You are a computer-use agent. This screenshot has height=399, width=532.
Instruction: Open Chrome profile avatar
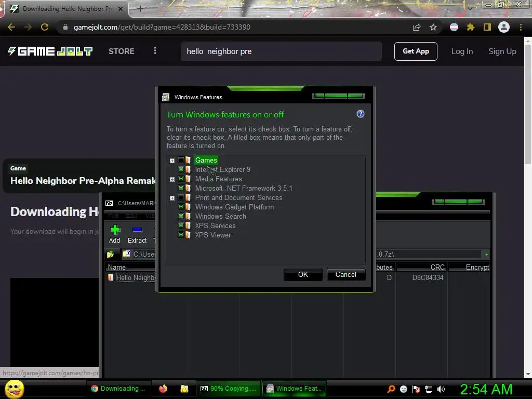coord(504,27)
